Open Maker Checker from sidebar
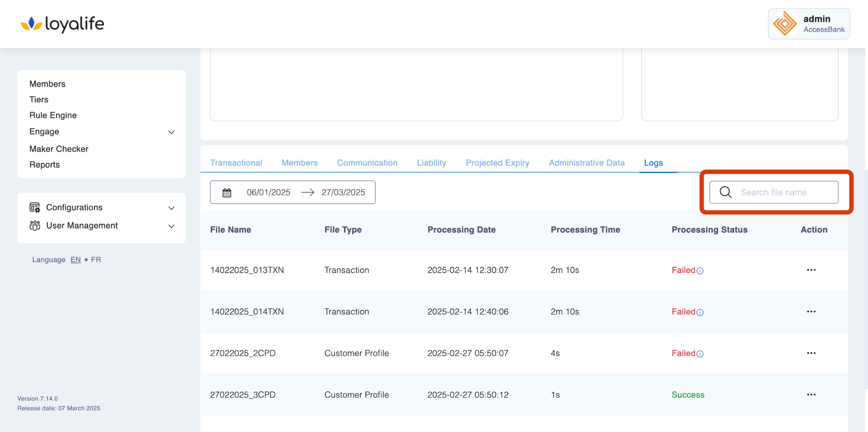The width and height of the screenshot is (868, 432). [x=59, y=149]
